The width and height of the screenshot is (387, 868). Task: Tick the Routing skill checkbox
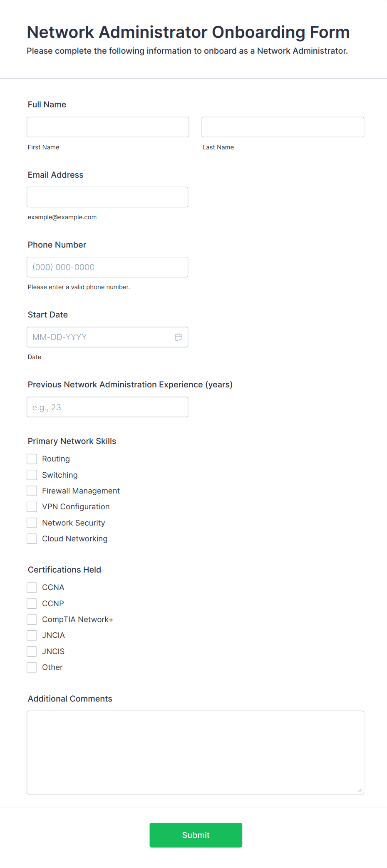[x=32, y=459]
